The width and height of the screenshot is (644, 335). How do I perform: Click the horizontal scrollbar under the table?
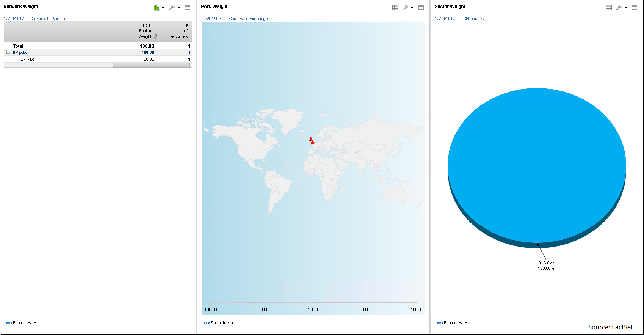[x=151, y=65]
